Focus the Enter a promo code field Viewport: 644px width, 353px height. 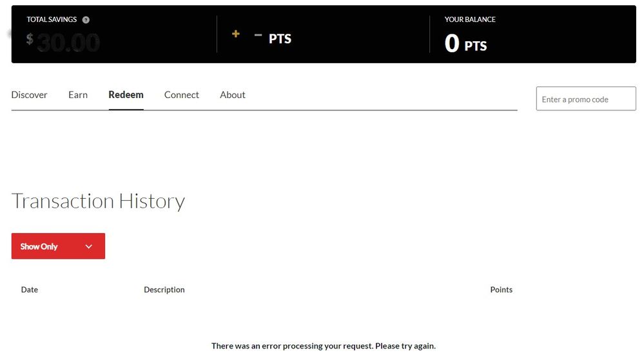coord(585,99)
